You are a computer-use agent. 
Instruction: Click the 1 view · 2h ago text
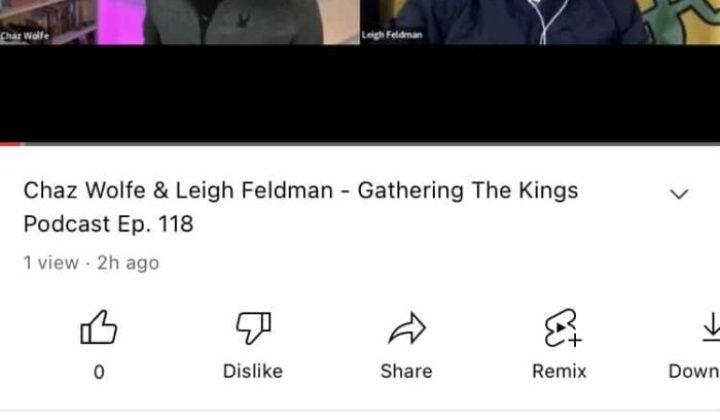click(91, 263)
